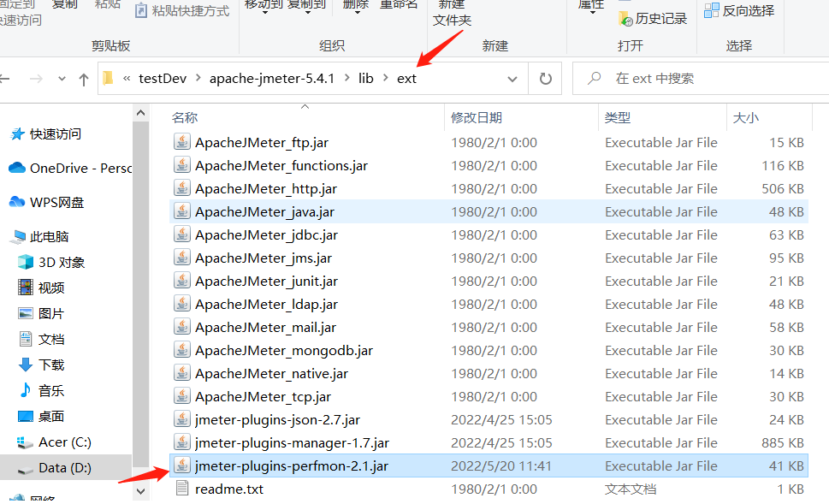Select the file name readme.txt
Viewport: 829px width, 504px height.
tap(229, 489)
